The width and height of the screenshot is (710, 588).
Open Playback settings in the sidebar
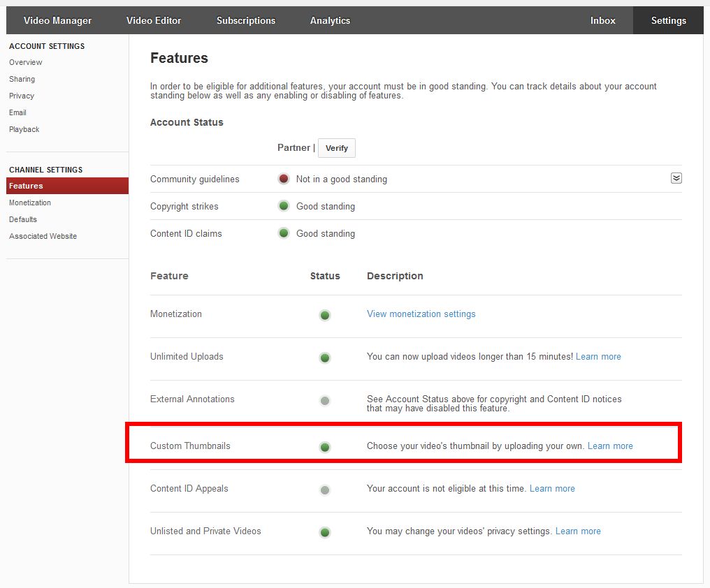[x=24, y=129]
